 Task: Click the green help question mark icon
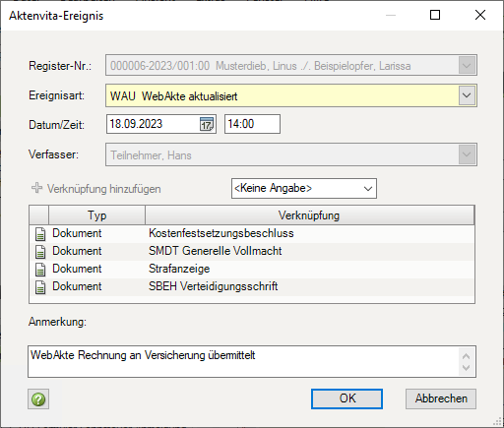[38, 399]
